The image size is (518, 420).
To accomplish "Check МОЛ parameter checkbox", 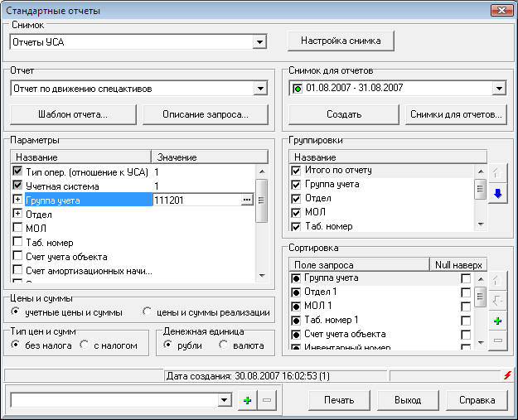I will pos(17,228).
